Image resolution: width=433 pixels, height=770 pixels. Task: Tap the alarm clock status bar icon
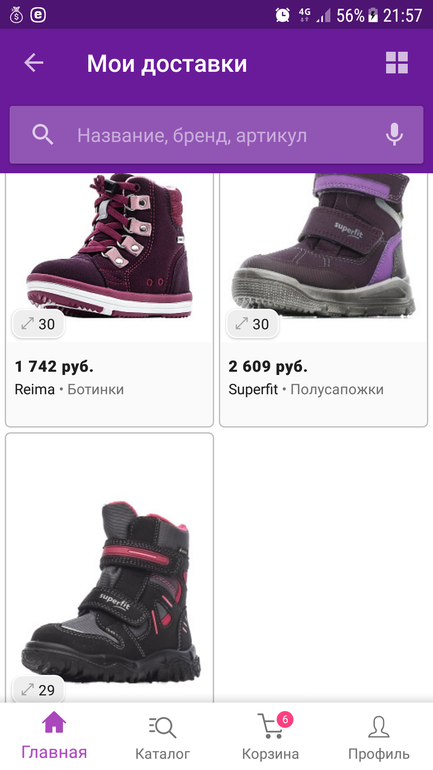(282, 15)
